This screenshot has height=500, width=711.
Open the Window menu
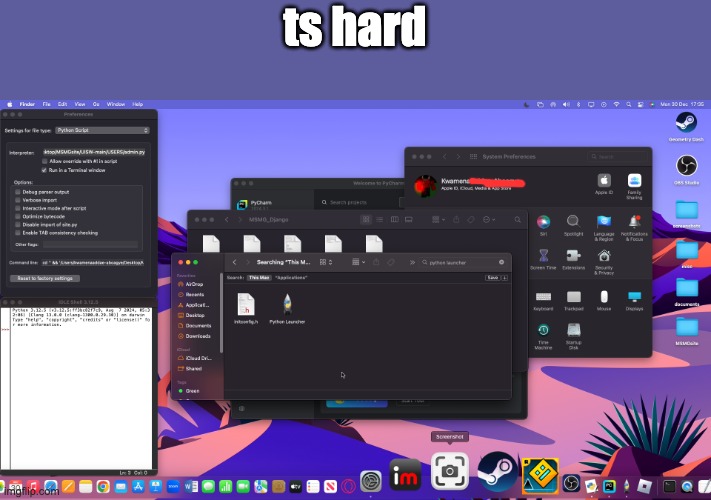[116, 104]
